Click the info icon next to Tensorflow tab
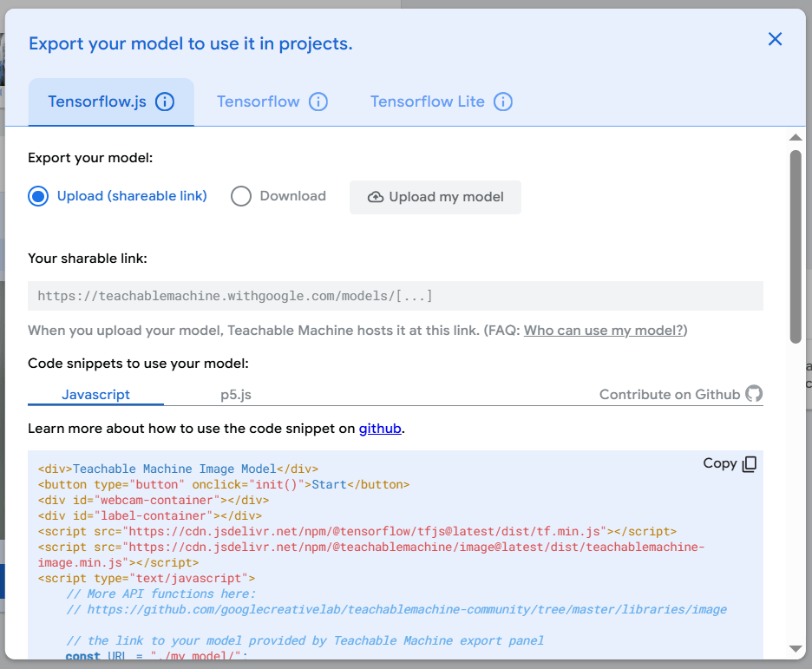 [x=318, y=102]
